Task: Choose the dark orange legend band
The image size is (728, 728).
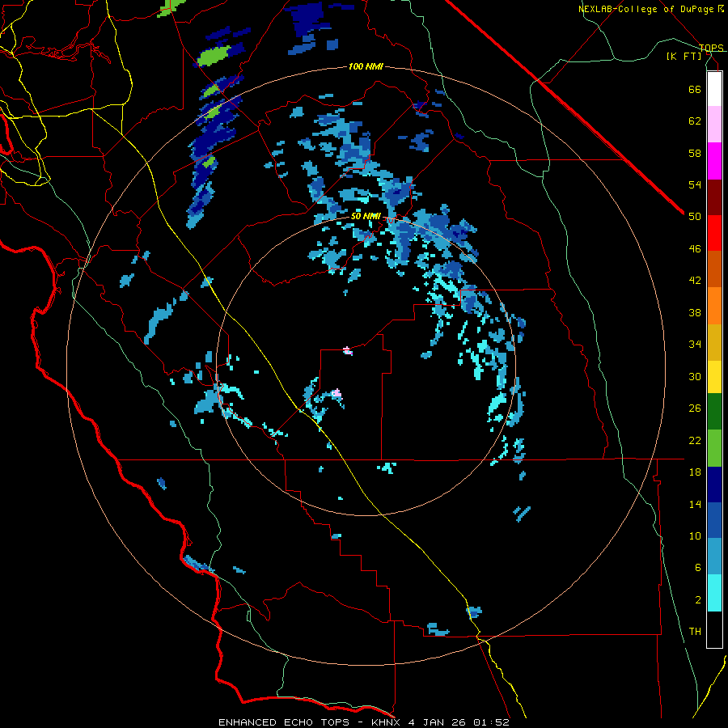Action: (x=714, y=269)
